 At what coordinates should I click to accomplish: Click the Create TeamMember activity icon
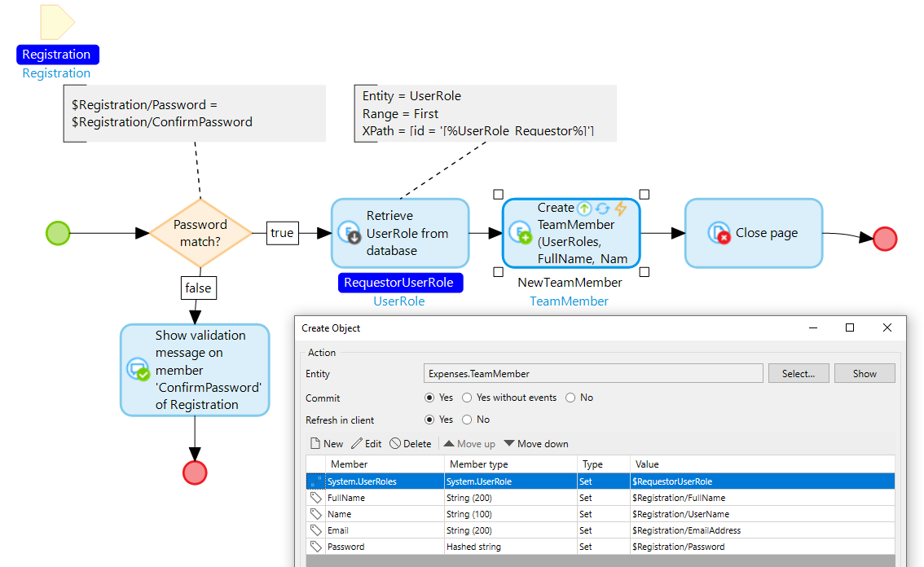point(521,233)
